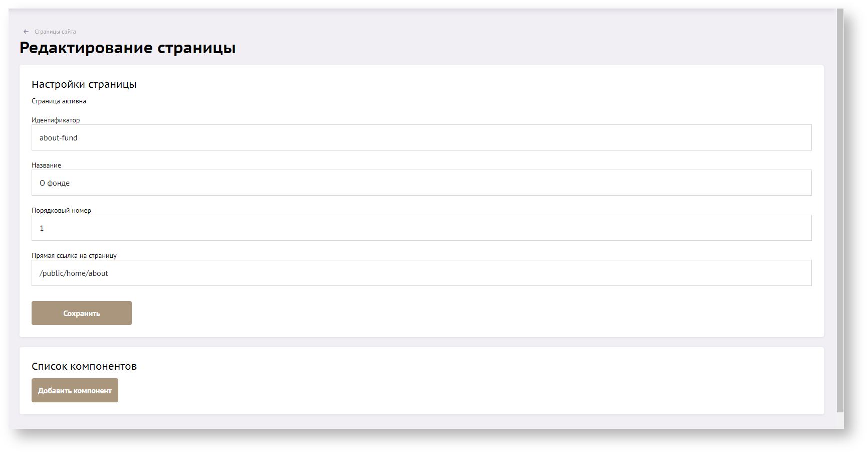The height and width of the screenshot is (453, 868).
Task: Click the Порядковый номер label
Action: point(61,211)
